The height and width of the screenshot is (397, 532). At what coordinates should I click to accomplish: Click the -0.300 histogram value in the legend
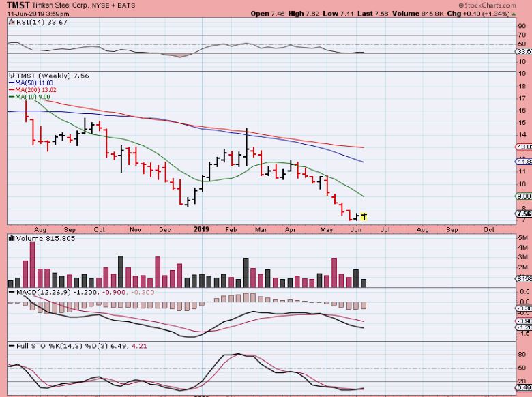143,292
